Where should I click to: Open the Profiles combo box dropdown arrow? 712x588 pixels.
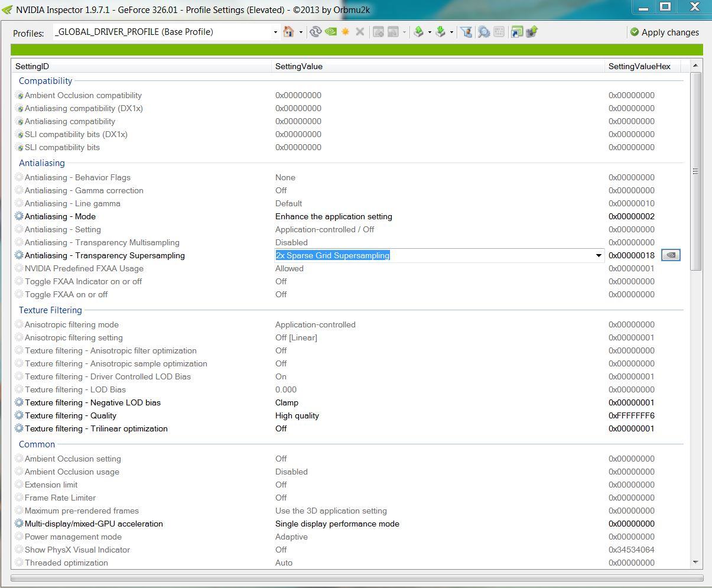coord(275,33)
